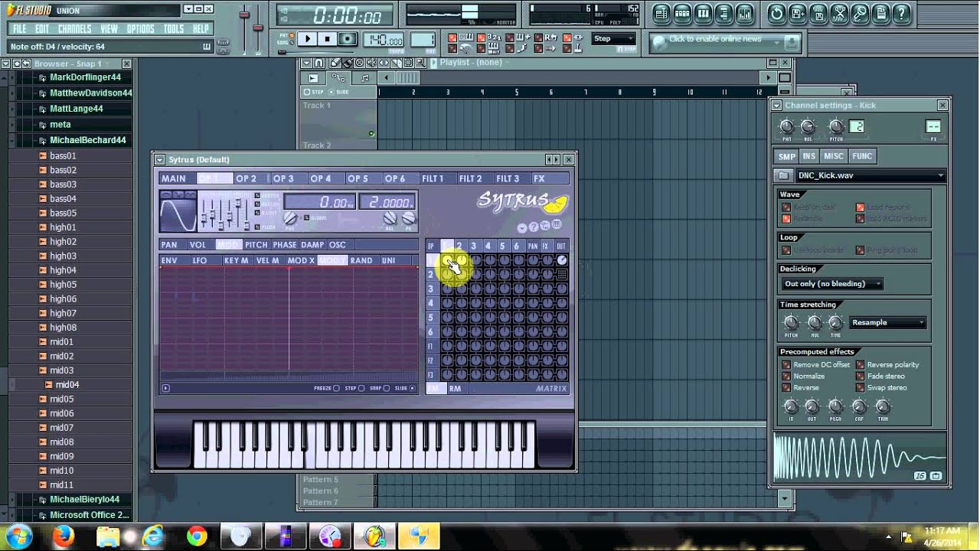Screen dimensions: 980x551
Task: Click the RM matrix mode button
Action: point(456,389)
